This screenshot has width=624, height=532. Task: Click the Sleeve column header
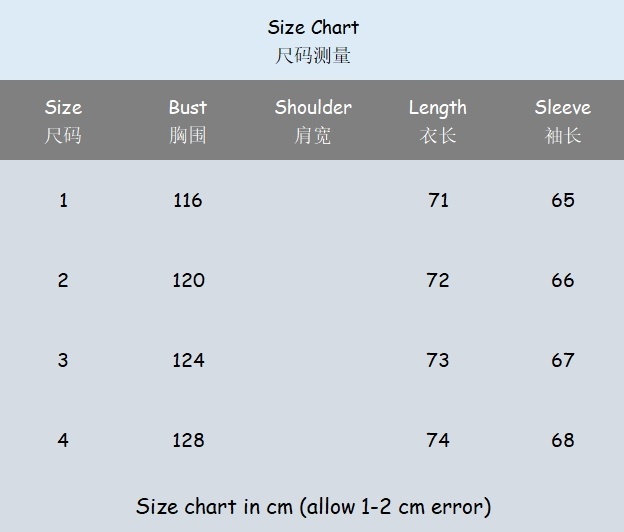[x=562, y=108]
